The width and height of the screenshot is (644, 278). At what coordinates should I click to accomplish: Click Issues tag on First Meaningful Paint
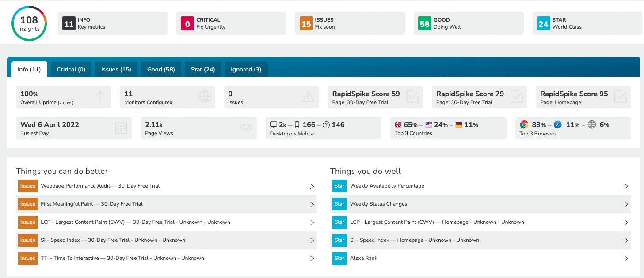pos(28,204)
